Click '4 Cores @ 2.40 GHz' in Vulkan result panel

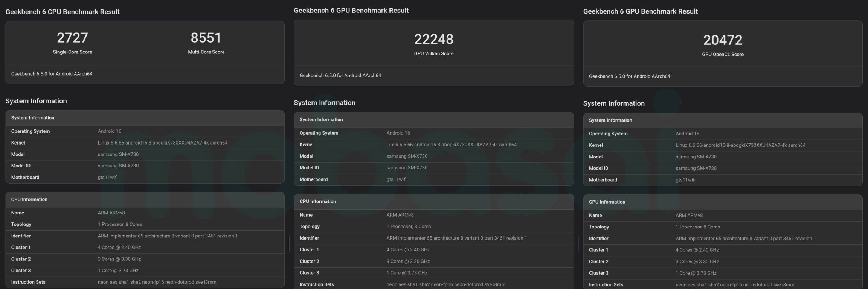408,249
